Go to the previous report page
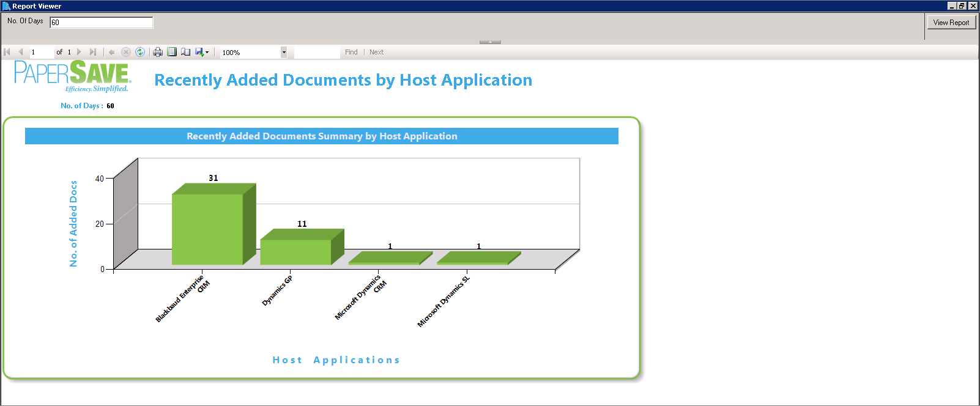 point(20,52)
